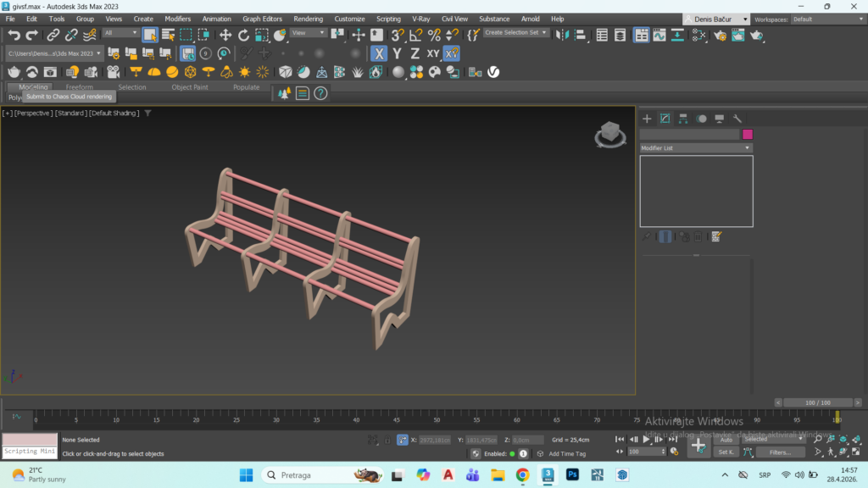The image size is (868, 488).
Task: Open the Hierarchy panel icon
Action: pyautogui.click(x=683, y=119)
